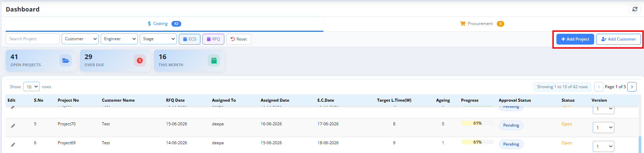Click the ECD filter button
Image resolution: width=644 pixels, height=153 pixels.
click(x=190, y=39)
